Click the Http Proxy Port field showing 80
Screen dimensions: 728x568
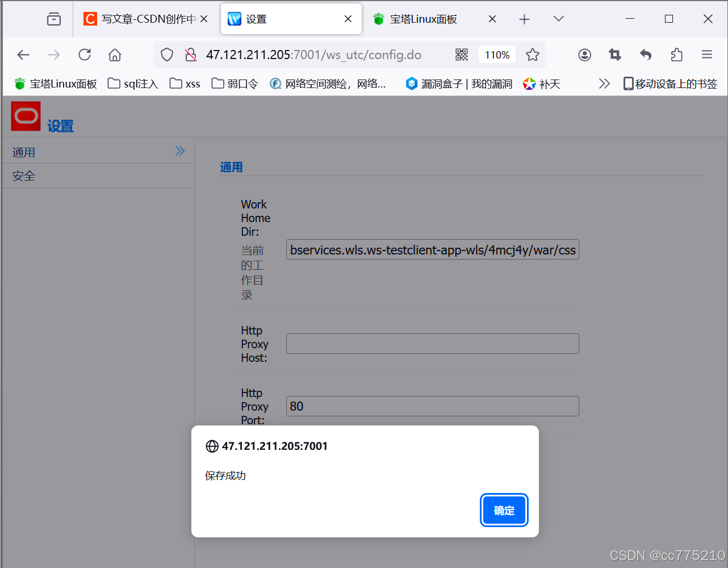pos(433,406)
